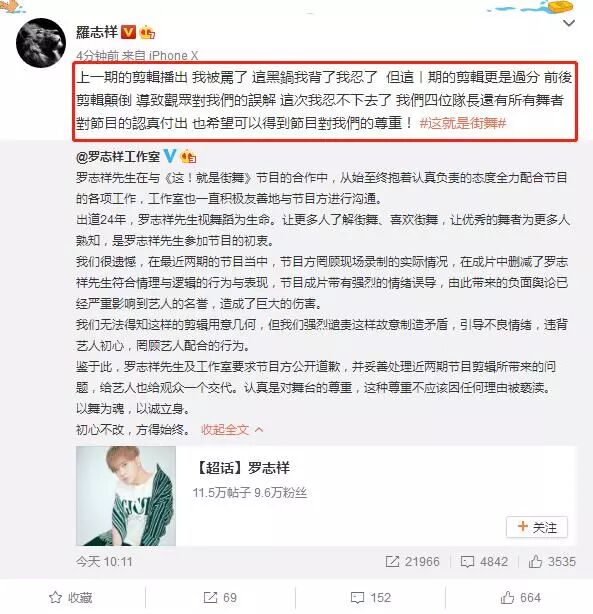Toggle like on post with 664 likes

click(x=521, y=598)
